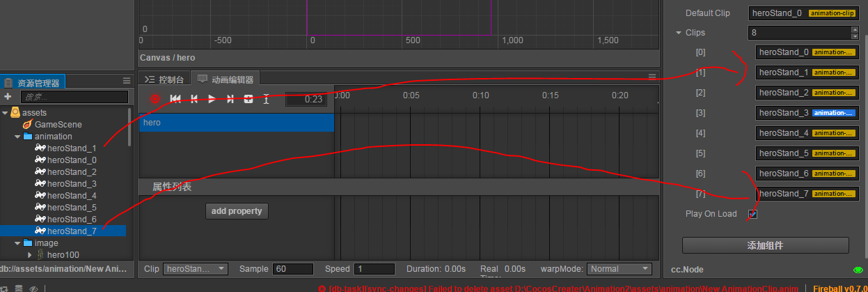
Task: Click the Default Clip heroStand_0 field
Action: 803,13
